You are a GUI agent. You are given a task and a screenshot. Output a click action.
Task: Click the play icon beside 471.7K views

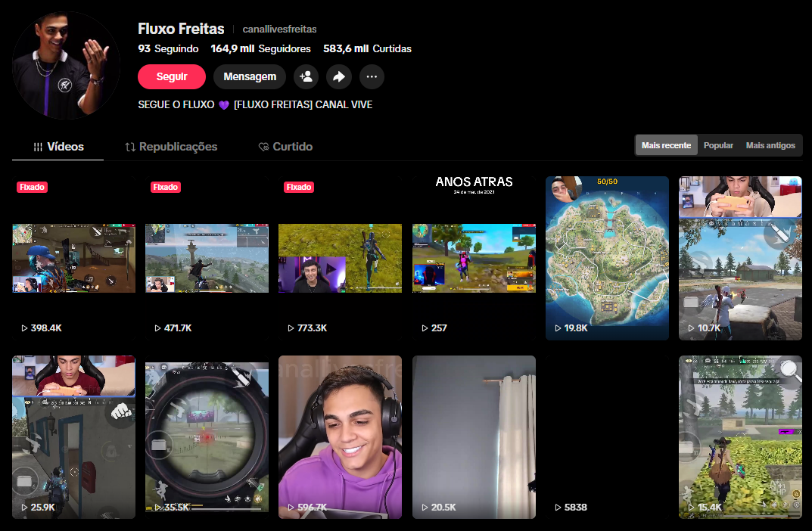click(x=157, y=328)
